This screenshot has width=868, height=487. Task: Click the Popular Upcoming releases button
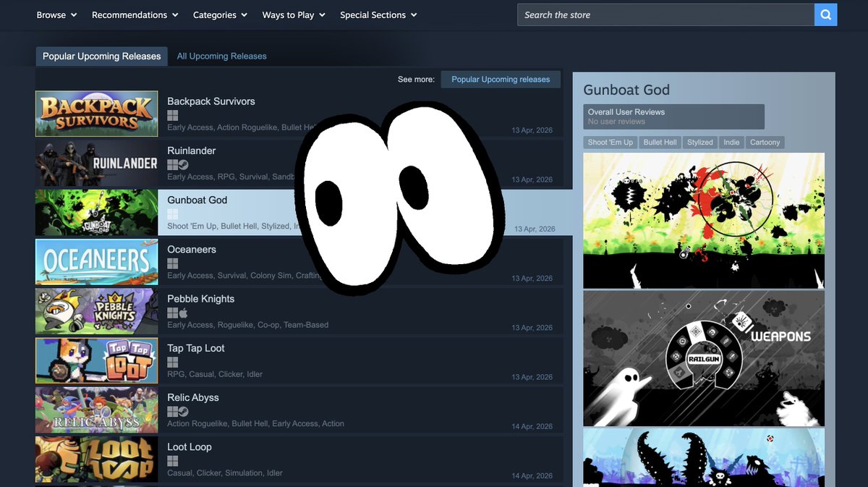pos(501,79)
